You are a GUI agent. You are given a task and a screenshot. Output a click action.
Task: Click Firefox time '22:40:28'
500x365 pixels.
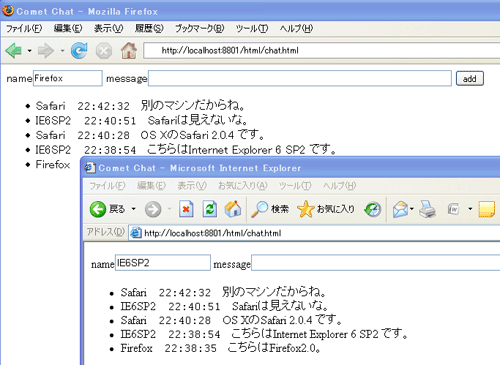click(103, 135)
